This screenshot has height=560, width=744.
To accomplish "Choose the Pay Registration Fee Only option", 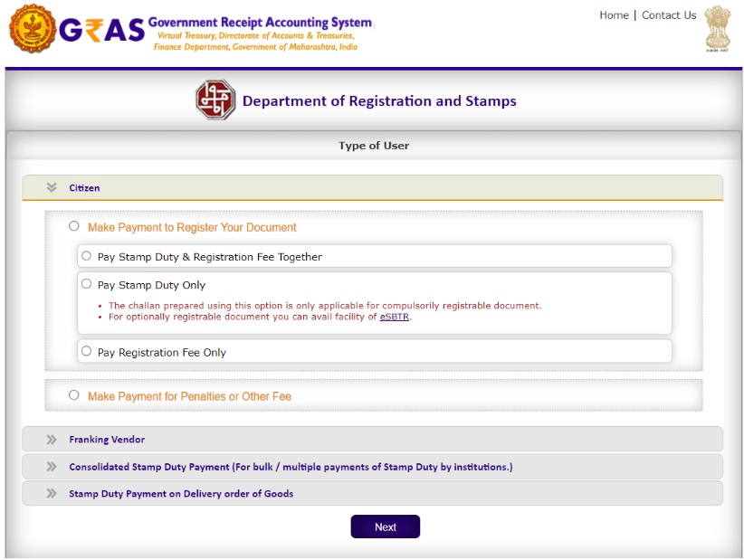I will tap(87, 351).
